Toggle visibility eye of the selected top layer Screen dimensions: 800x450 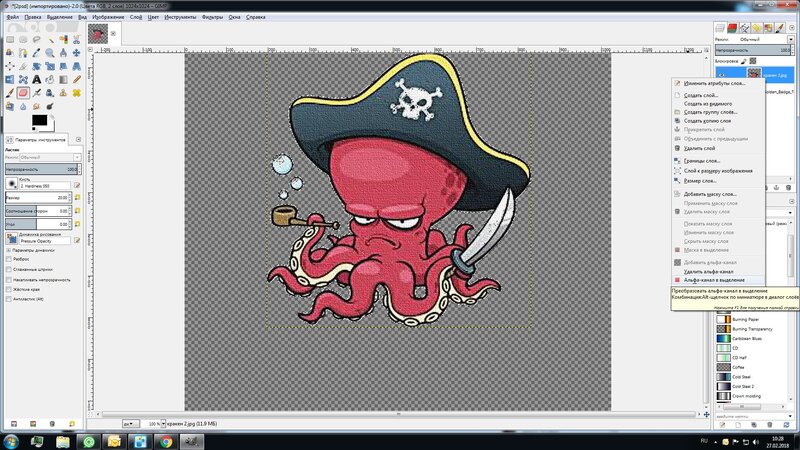[721, 75]
